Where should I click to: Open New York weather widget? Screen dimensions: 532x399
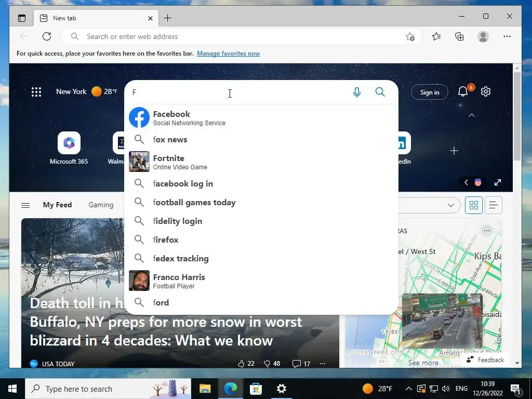87,91
